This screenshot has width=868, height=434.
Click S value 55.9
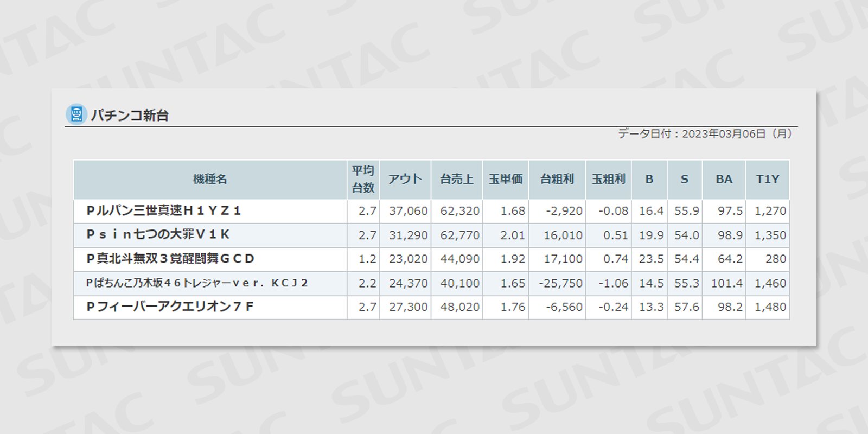pos(687,211)
